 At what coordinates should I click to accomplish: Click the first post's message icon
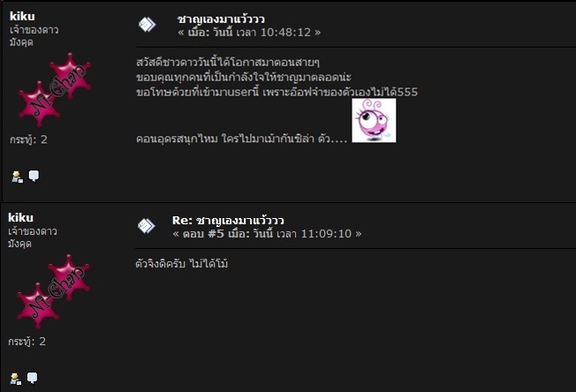pos(147,25)
